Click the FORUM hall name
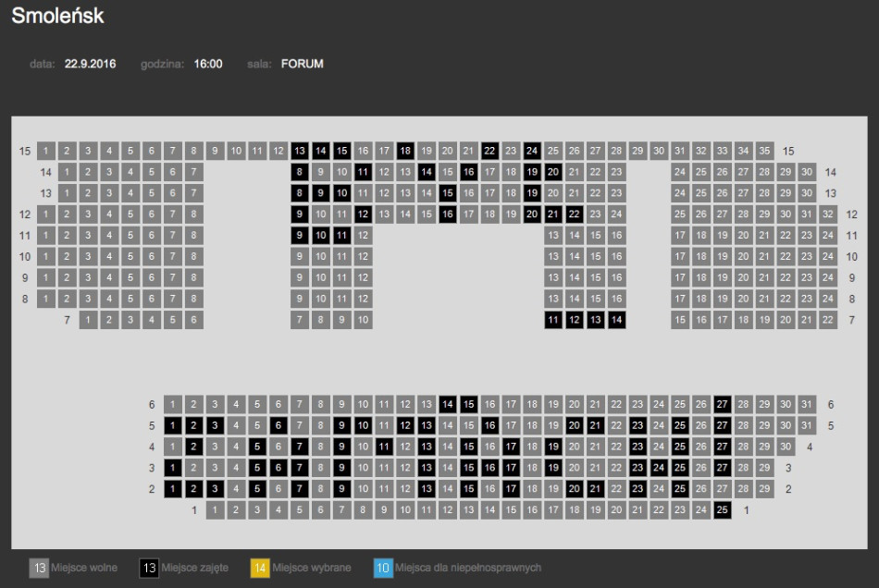The image size is (879, 588). tap(303, 64)
